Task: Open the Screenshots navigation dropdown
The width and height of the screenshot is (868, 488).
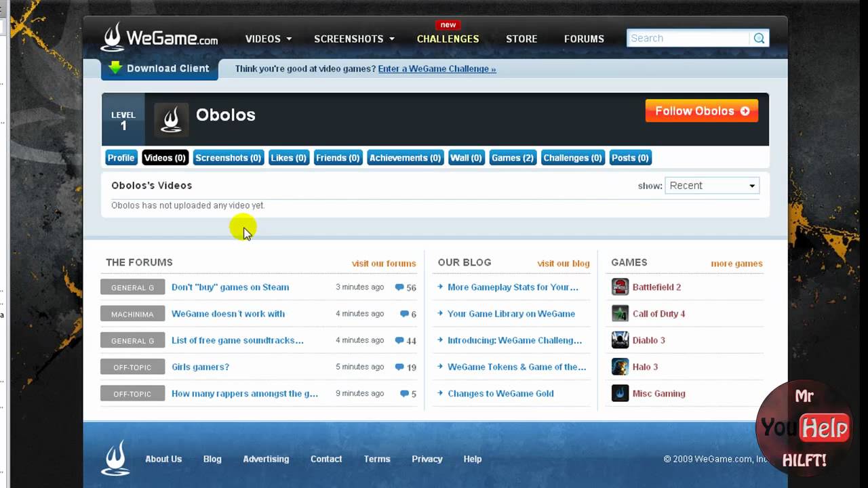Action: 354,39
